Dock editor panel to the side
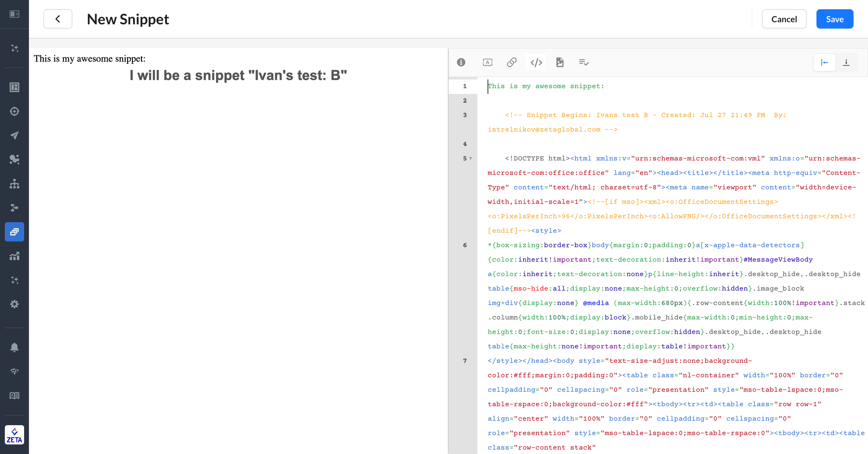The width and height of the screenshot is (868, 454). pos(825,62)
